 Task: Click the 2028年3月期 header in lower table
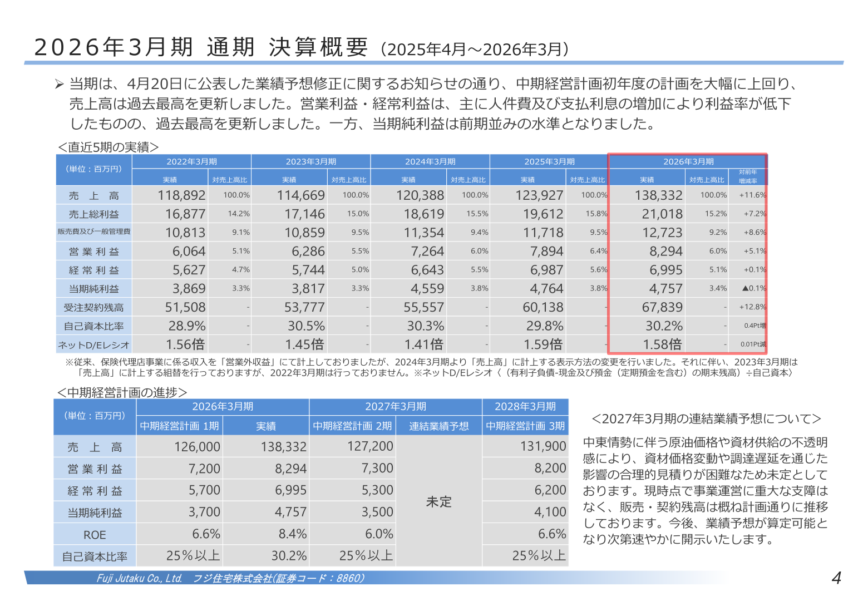coord(525,407)
